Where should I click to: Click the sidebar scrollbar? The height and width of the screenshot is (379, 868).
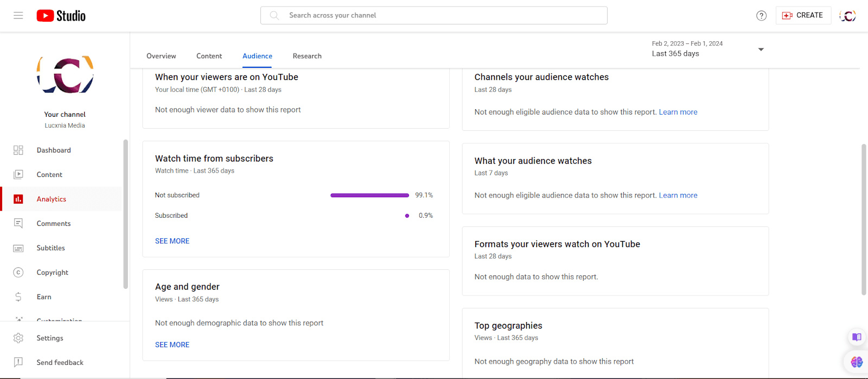click(126, 214)
